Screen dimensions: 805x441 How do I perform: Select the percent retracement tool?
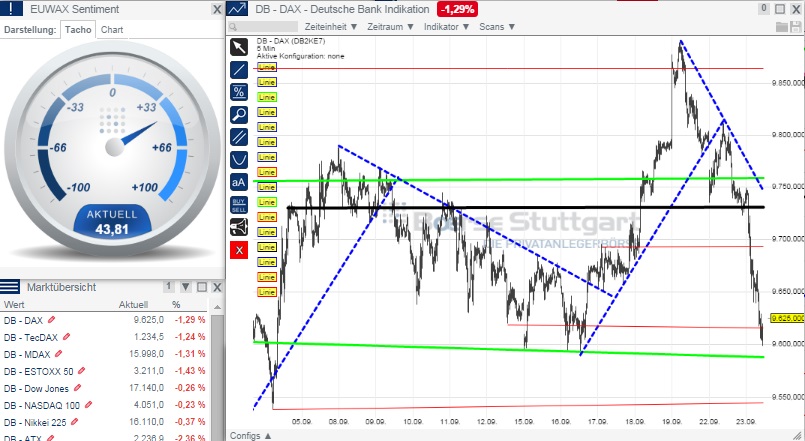[x=239, y=92]
